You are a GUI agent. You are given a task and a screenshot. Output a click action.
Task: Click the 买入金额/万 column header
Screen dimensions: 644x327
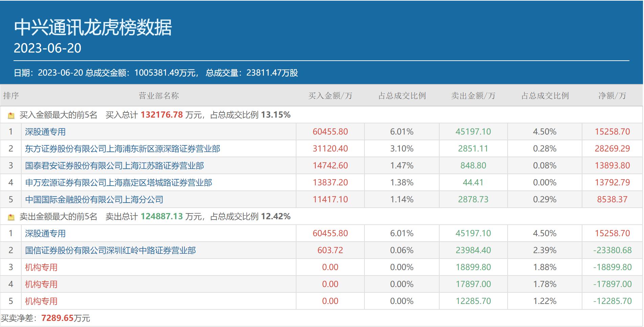pos(329,96)
